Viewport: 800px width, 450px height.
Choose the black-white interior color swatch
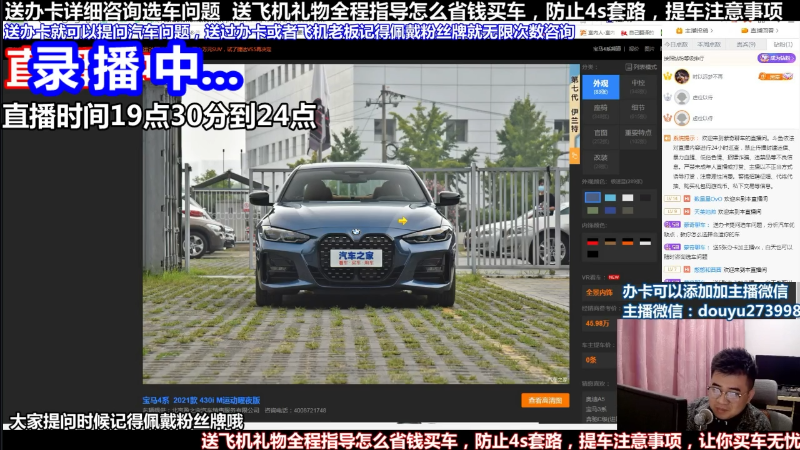pos(645,242)
